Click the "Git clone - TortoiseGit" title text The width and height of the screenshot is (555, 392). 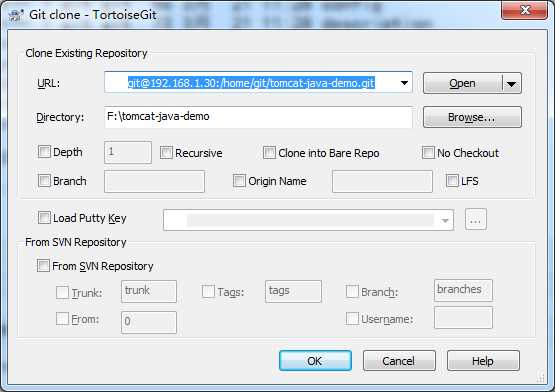93,15
